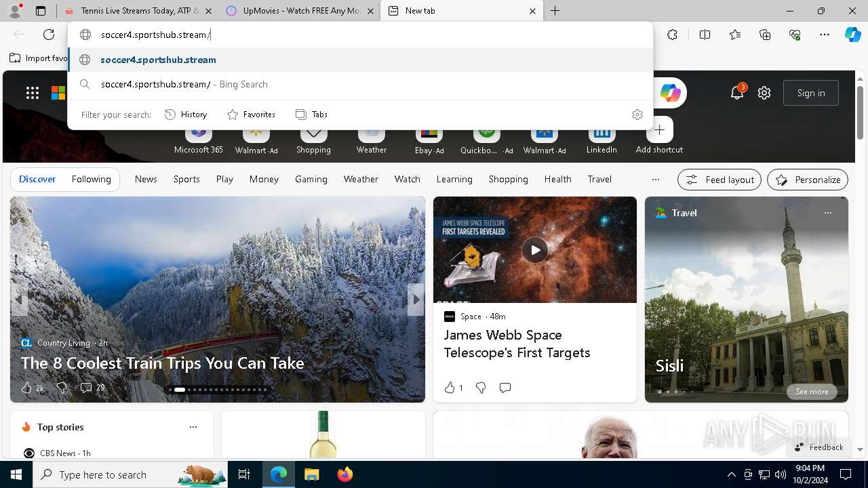This screenshot has height=488, width=868.
Task: Open the Microsoft 365 shortcut
Action: [x=198, y=140]
